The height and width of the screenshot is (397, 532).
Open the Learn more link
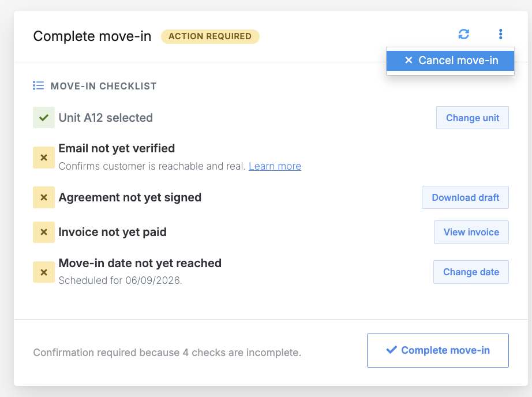coord(275,166)
